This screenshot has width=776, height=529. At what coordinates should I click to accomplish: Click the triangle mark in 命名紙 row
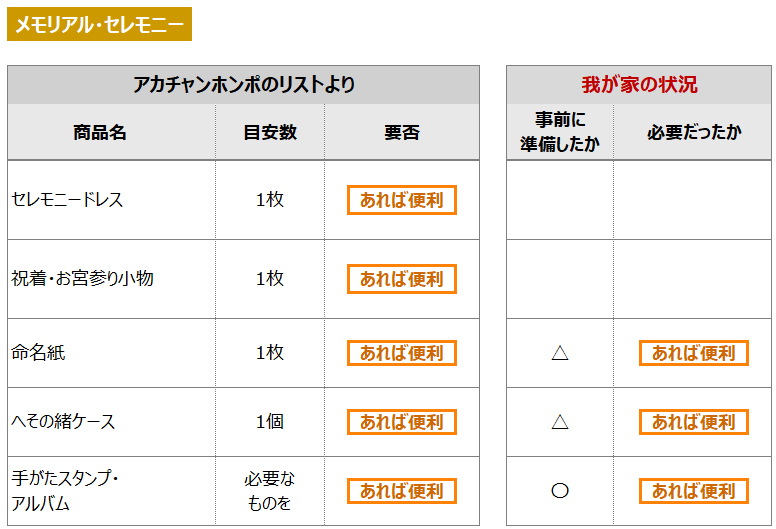tap(560, 353)
